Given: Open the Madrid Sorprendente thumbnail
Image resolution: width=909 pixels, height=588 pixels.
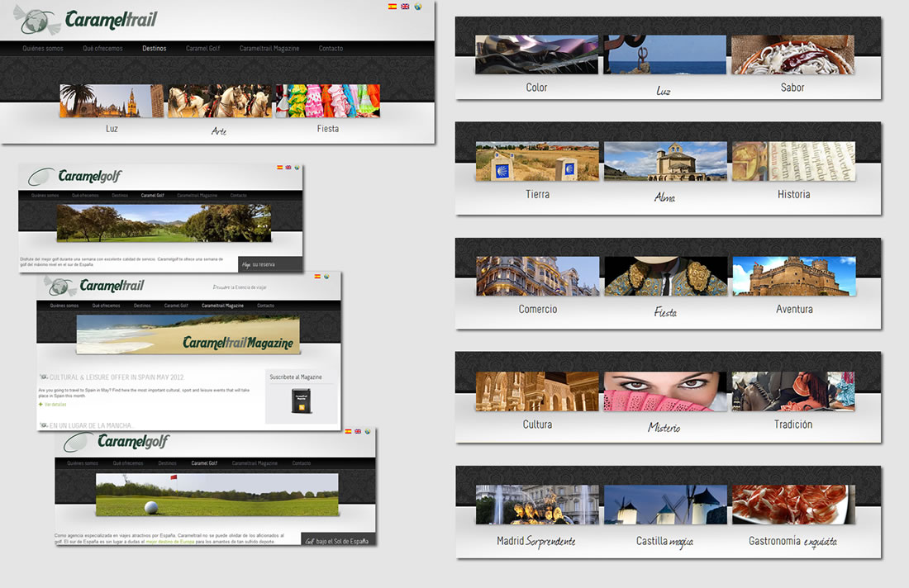Looking at the screenshot, I should [x=537, y=505].
